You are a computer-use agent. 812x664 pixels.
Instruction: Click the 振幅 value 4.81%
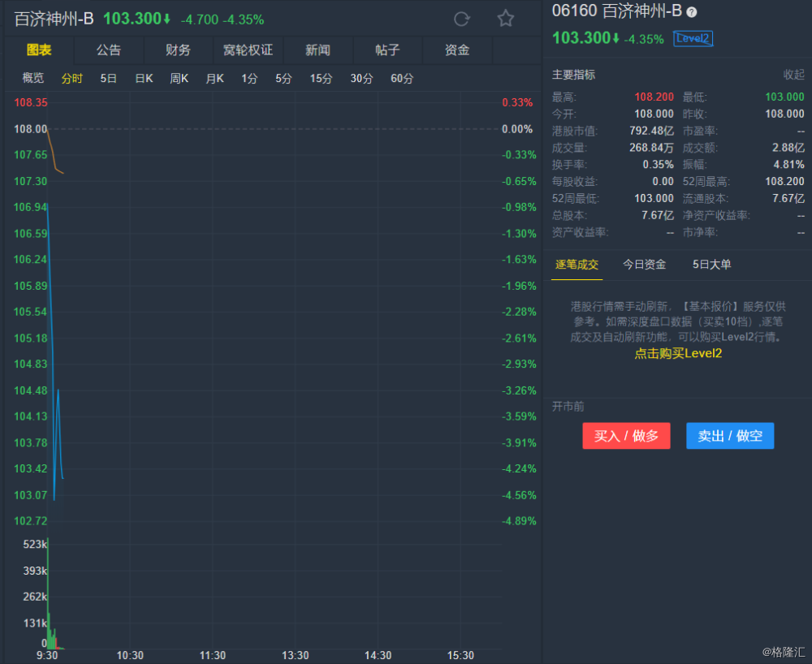[788, 165]
